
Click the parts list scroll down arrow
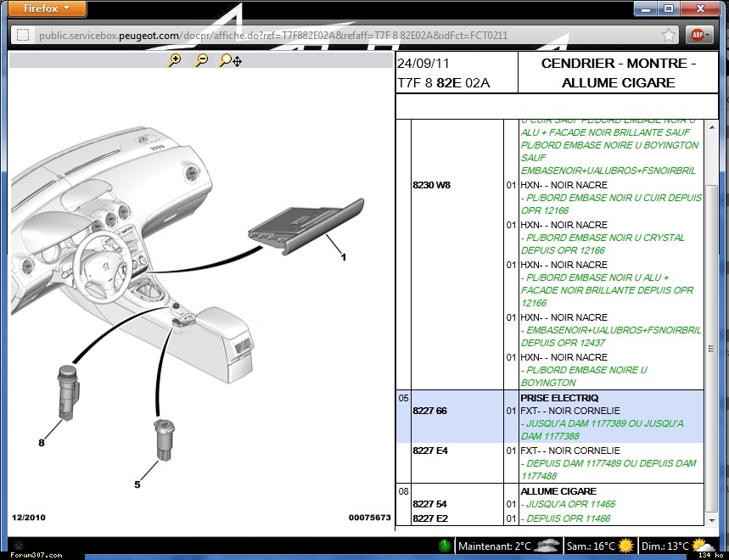coord(711,519)
